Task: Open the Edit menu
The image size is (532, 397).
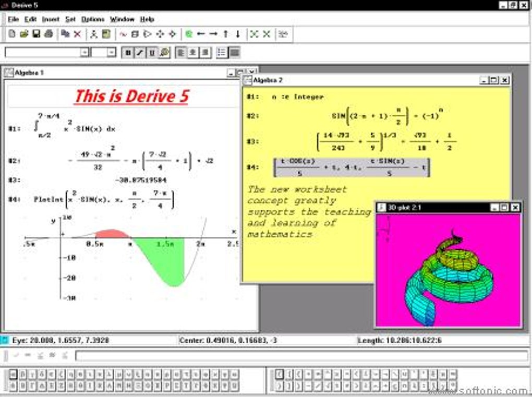Action: (x=30, y=19)
